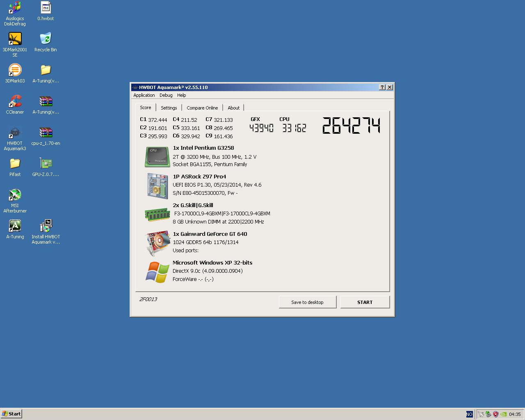The height and width of the screenshot is (420, 525).
Task: Click Microsoft Windows XP 32-bits heading
Action: (x=212, y=263)
